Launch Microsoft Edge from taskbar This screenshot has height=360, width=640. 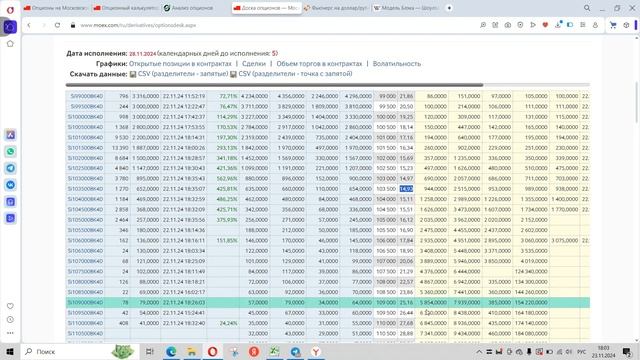pos(171,351)
